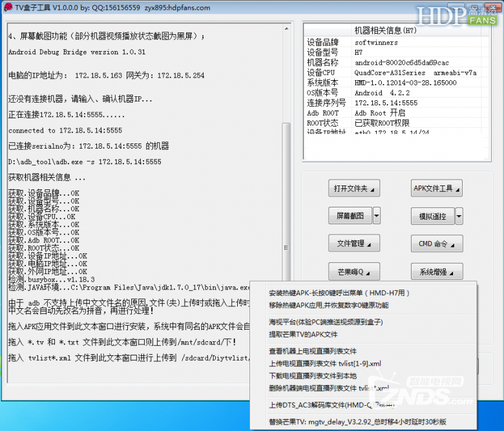Select the 设备品牌 row label
Screen dimensions: 504x431
(x=322, y=43)
